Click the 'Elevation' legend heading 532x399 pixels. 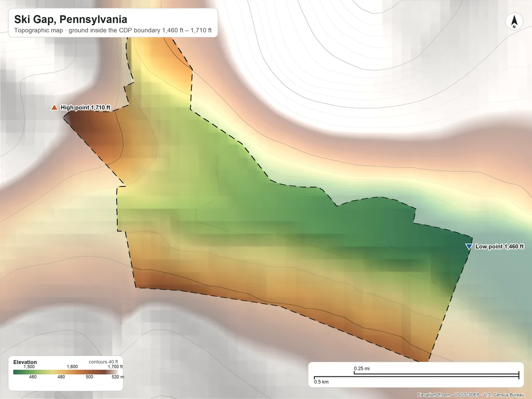pos(25,362)
